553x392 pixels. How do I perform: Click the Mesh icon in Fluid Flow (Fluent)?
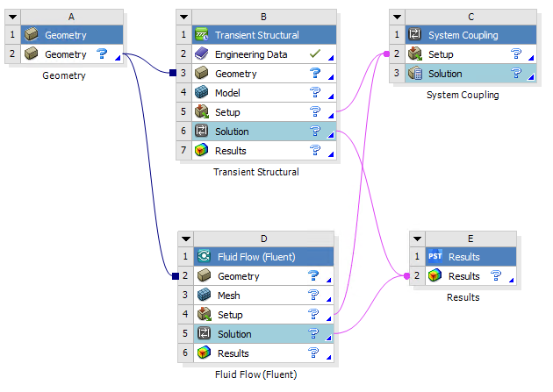(x=205, y=295)
